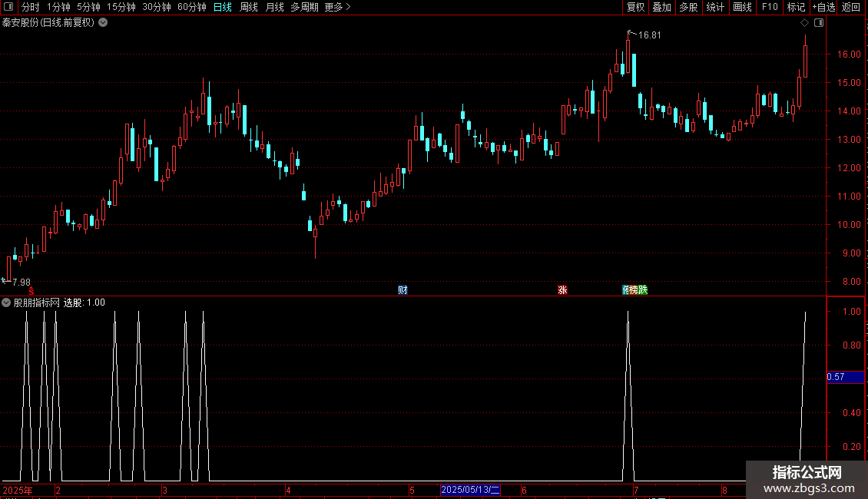Open the 复权 adjustment menu

click(635, 7)
